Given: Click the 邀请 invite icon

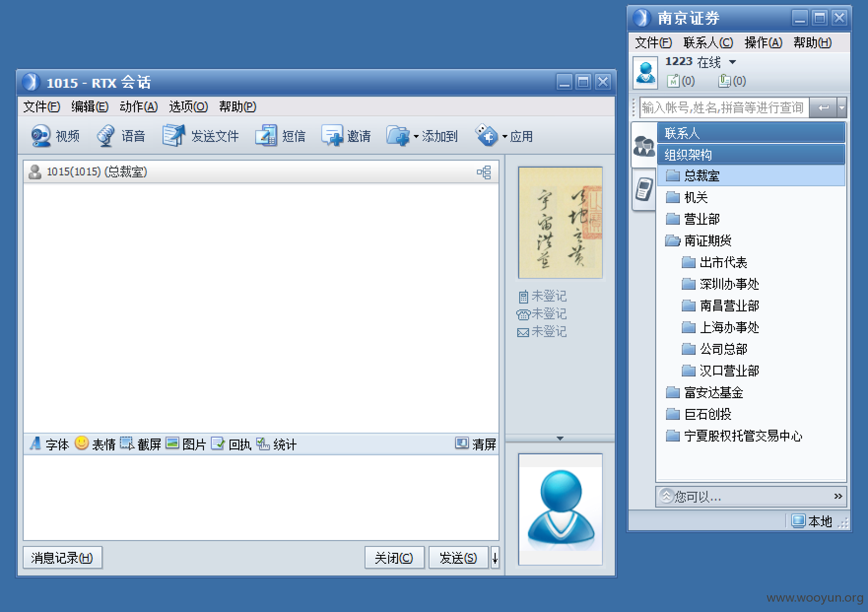Looking at the screenshot, I should point(332,136).
